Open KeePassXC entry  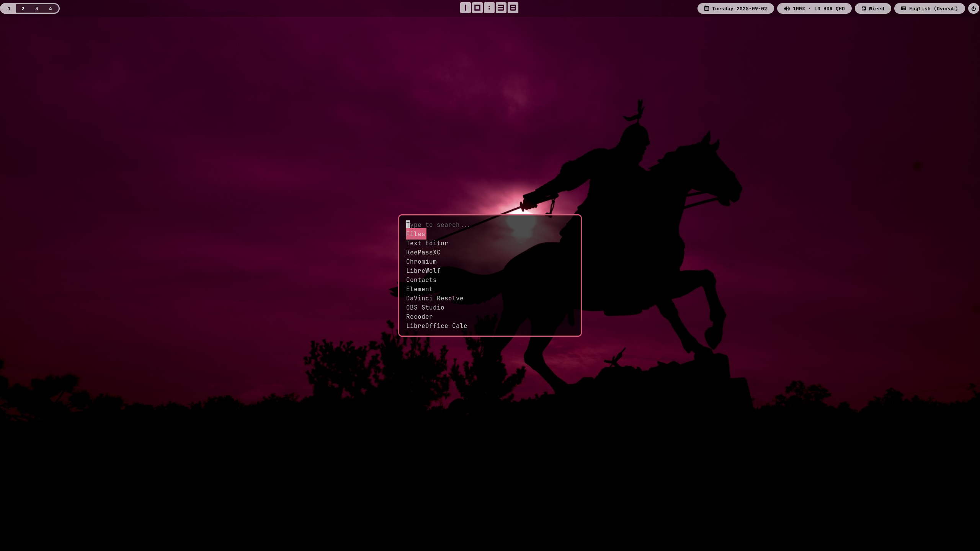423,253
